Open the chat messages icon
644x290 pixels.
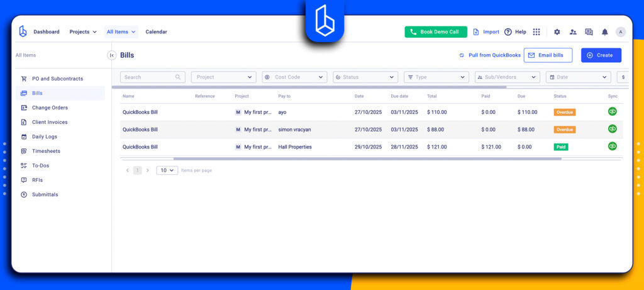(x=589, y=31)
